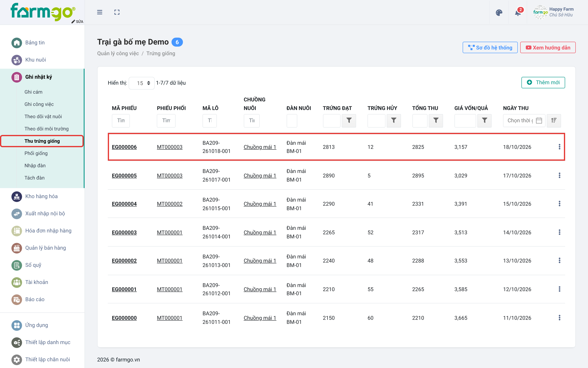Click the Trứng đạt filter funnel icon

point(349,120)
